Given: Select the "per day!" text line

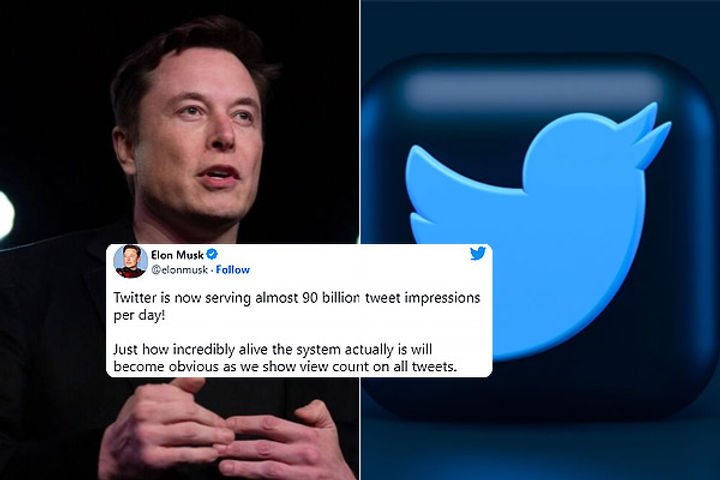Looking at the screenshot, I should 139,316.
